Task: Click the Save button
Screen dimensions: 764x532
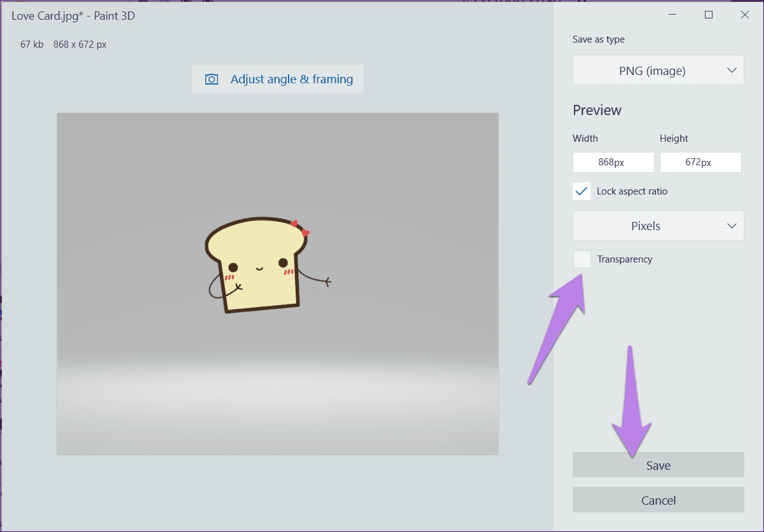Action: [658, 465]
